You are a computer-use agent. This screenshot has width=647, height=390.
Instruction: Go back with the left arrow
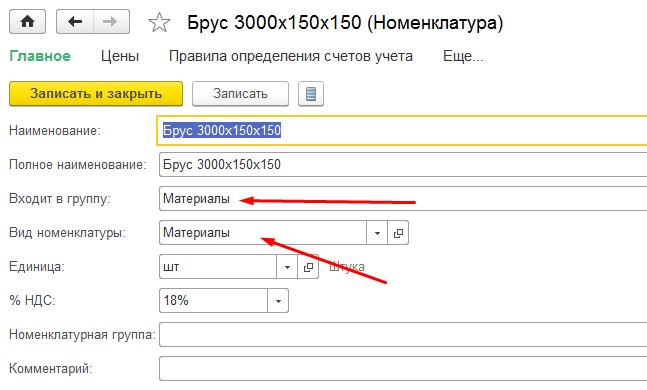pos(75,21)
